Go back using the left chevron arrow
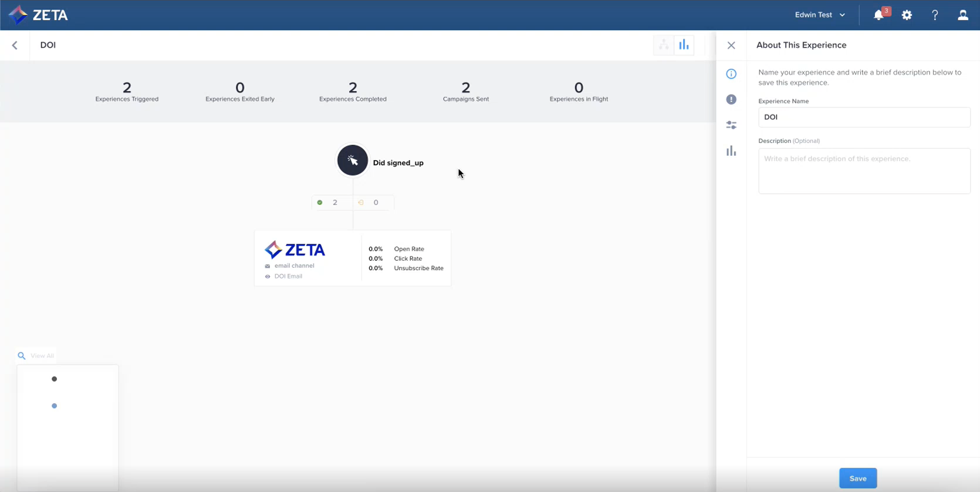Image resolution: width=980 pixels, height=492 pixels. pos(15,45)
